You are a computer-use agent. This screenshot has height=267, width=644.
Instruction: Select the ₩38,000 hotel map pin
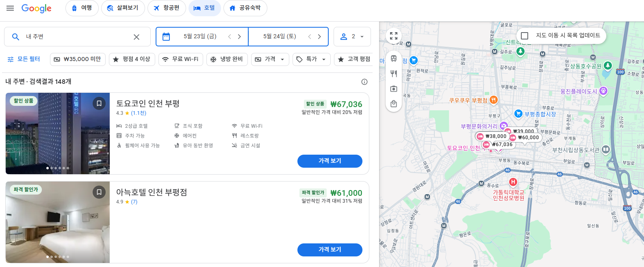[x=492, y=136]
